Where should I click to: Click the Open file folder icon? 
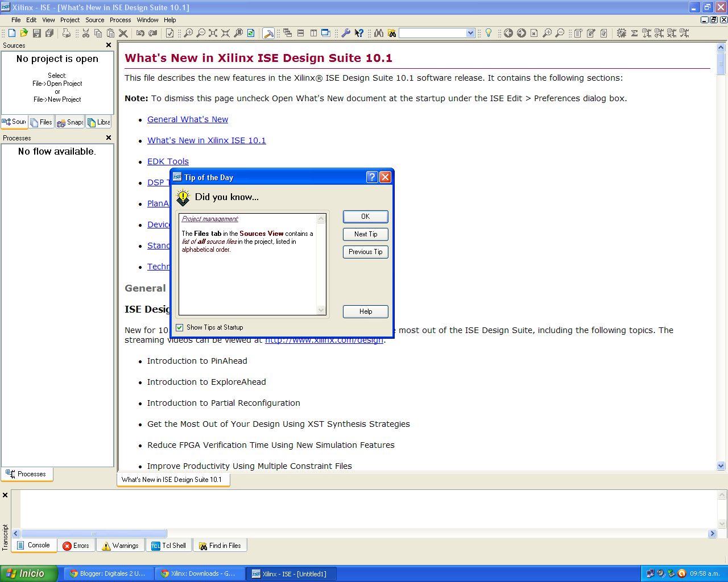(x=24, y=33)
